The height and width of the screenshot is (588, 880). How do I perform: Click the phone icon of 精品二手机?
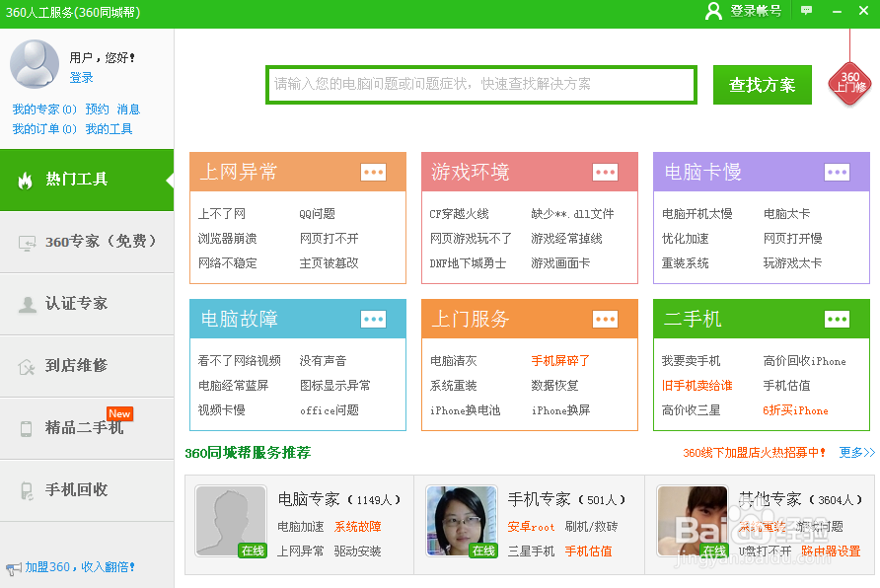click(x=25, y=428)
